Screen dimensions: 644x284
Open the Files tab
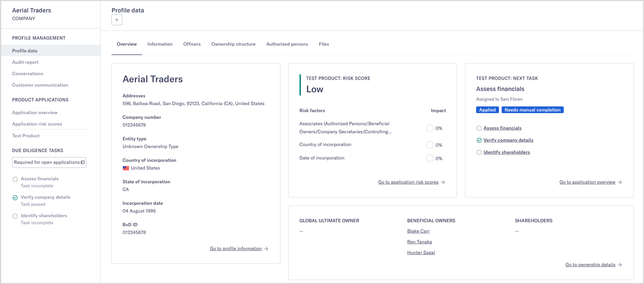[x=324, y=44]
